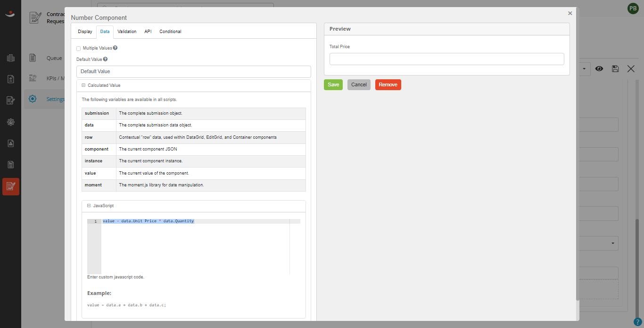Click the green Save button
Image resolution: width=644 pixels, height=328 pixels.
coord(333,84)
